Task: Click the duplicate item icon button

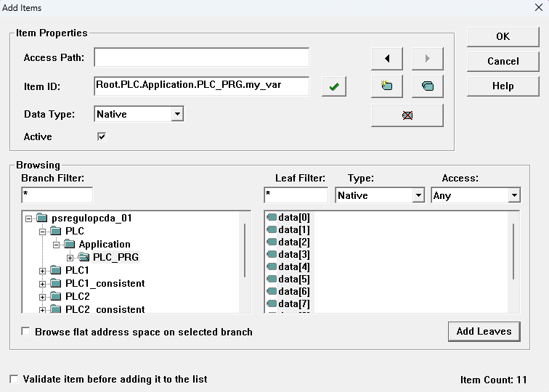Action: tap(428, 86)
